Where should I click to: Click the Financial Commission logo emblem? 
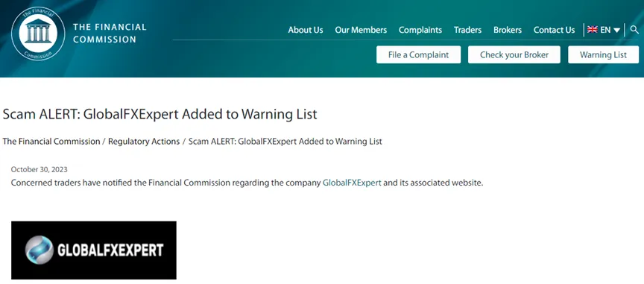(38, 34)
